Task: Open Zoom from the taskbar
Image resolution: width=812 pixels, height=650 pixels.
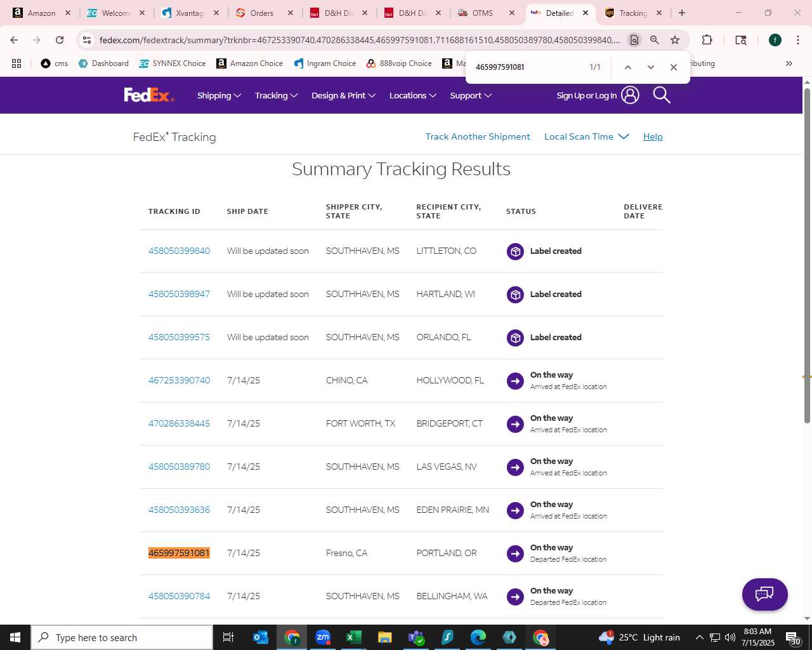Action: point(323,637)
